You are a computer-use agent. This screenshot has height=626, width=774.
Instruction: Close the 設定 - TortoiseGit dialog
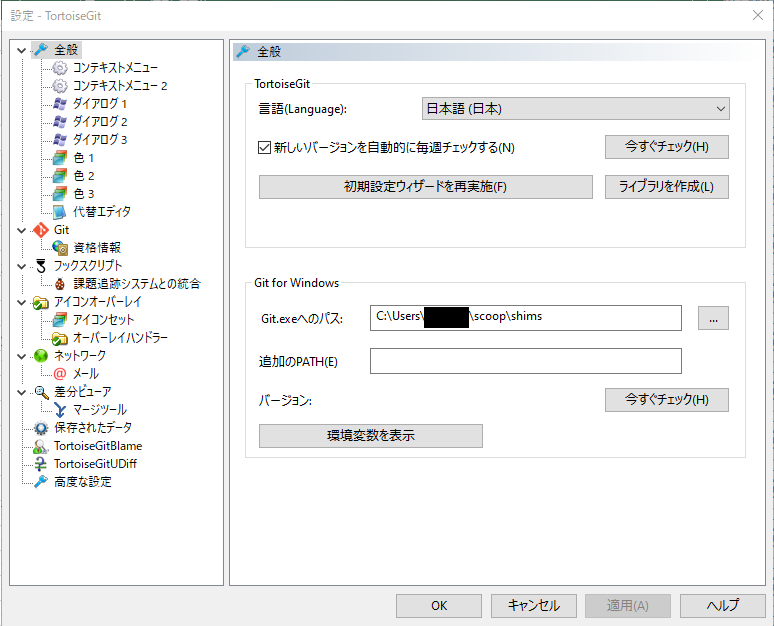tap(758, 15)
